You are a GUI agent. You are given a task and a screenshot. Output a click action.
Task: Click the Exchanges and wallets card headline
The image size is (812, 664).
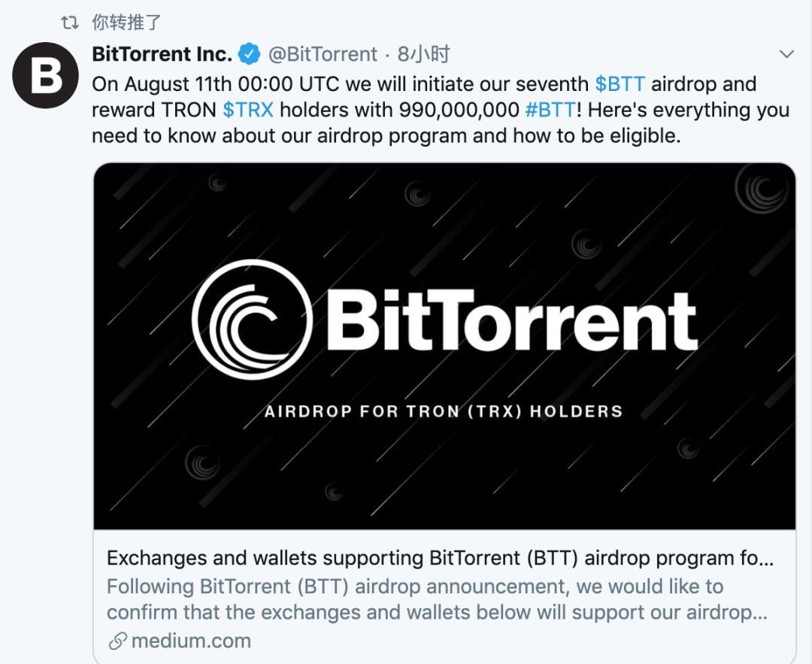click(x=440, y=558)
